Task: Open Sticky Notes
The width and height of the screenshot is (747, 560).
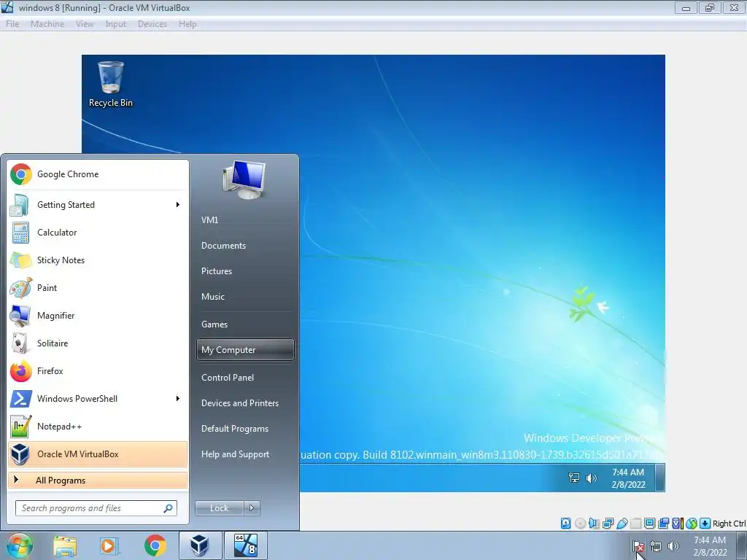Action: click(98, 260)
